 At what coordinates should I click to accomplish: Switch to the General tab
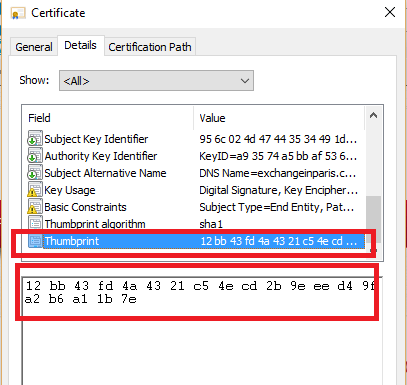34,47
